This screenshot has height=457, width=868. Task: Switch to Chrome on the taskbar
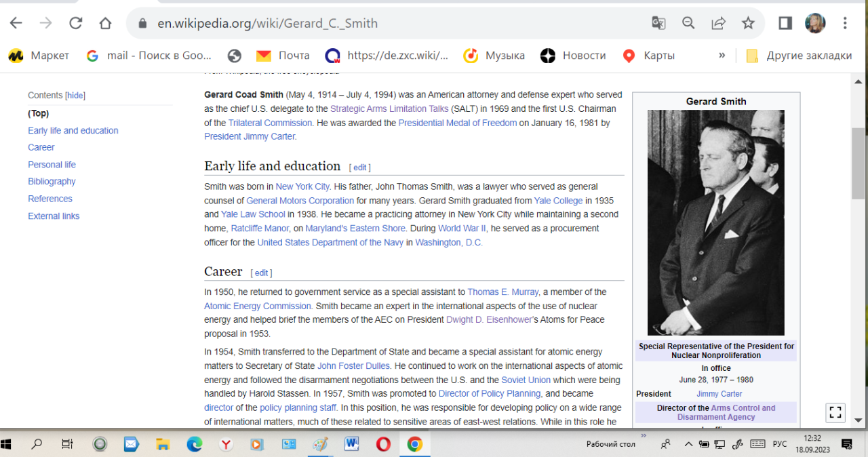(415, 444)
